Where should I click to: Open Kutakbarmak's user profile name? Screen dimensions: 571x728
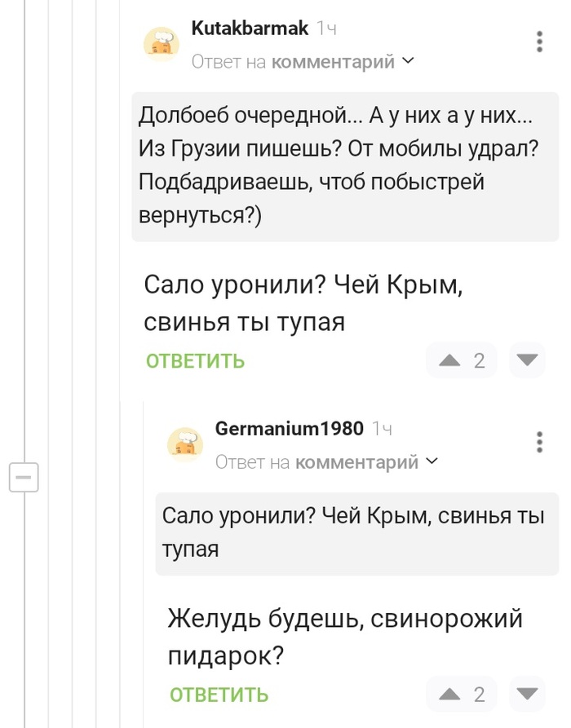click(250, 29)
